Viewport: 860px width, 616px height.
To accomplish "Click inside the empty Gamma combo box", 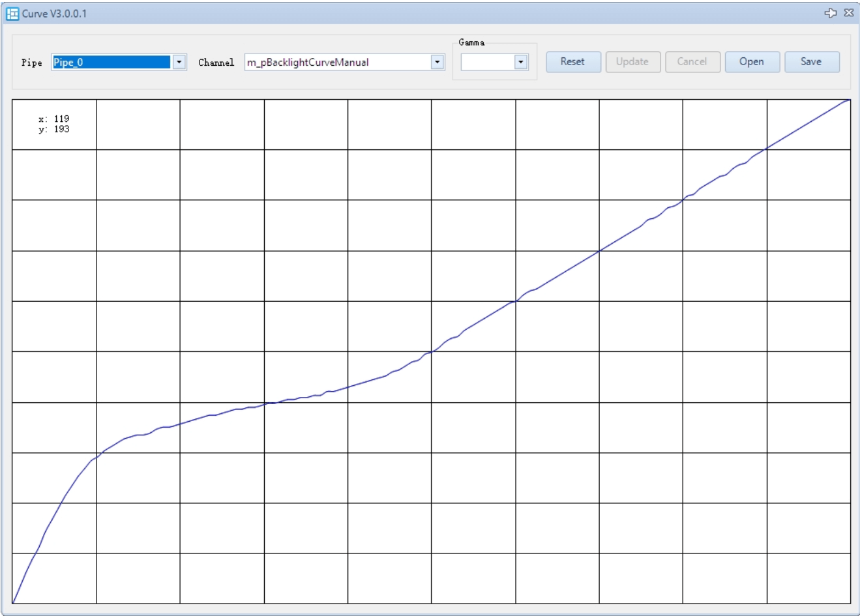I will pyautogui.click(x=487, y=63).
